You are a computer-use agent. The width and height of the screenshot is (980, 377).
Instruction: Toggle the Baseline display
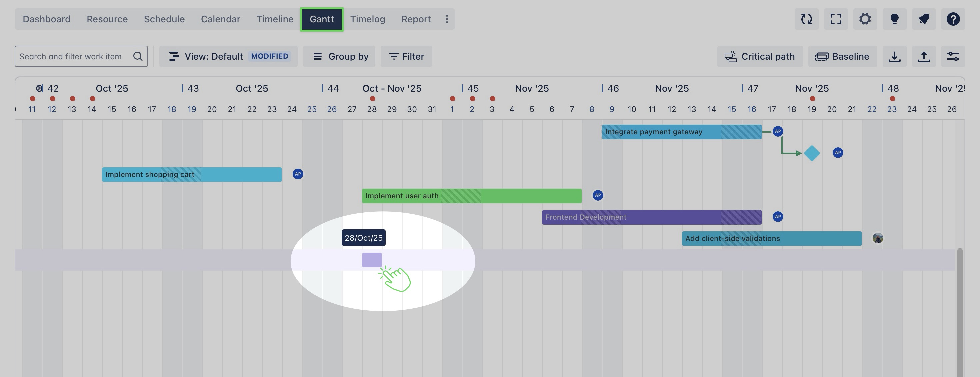click(x=842, y=57)
